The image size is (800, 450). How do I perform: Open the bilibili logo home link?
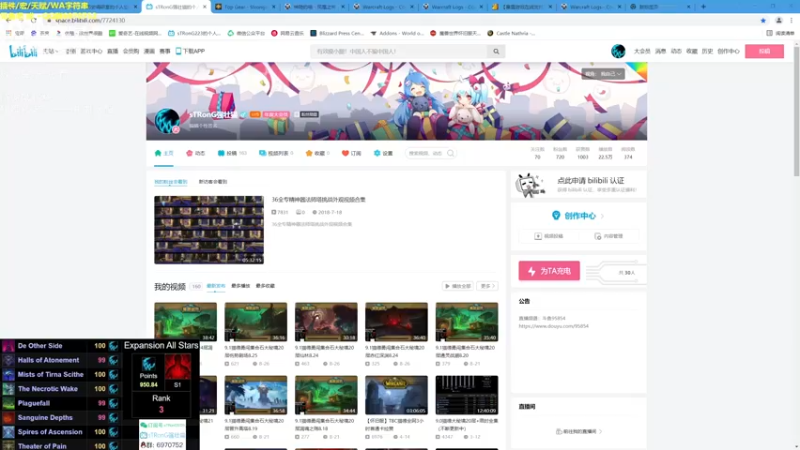tap(23, 51)
